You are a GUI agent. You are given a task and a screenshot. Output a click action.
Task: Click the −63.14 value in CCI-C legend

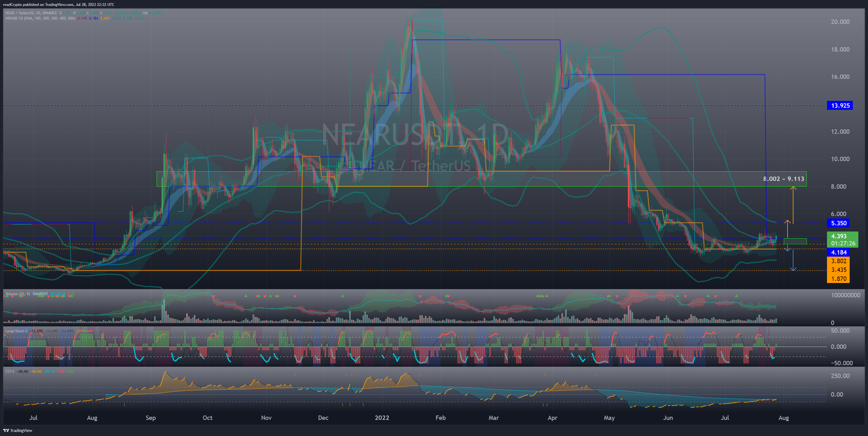(49, 371)
